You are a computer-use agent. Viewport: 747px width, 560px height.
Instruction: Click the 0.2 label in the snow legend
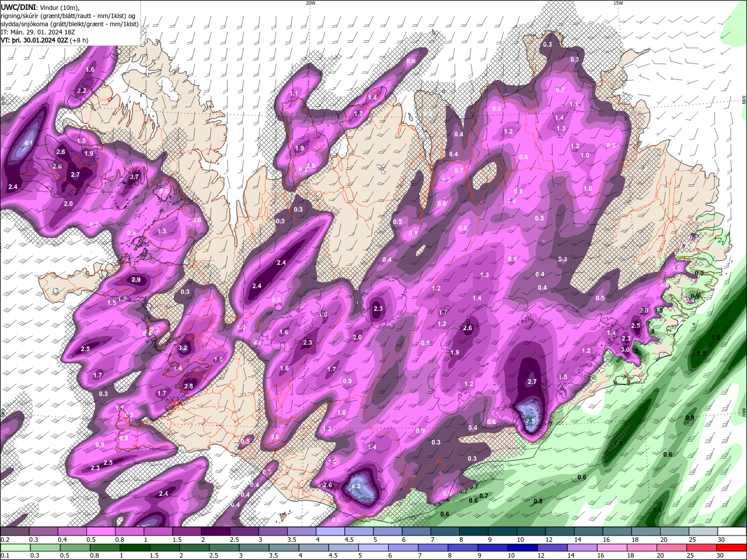click(4, 540)
